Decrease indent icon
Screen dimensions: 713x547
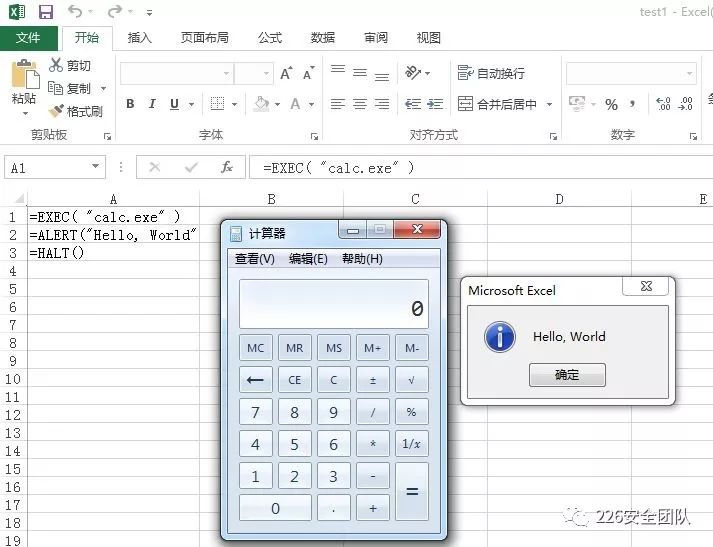click(413, 104)
